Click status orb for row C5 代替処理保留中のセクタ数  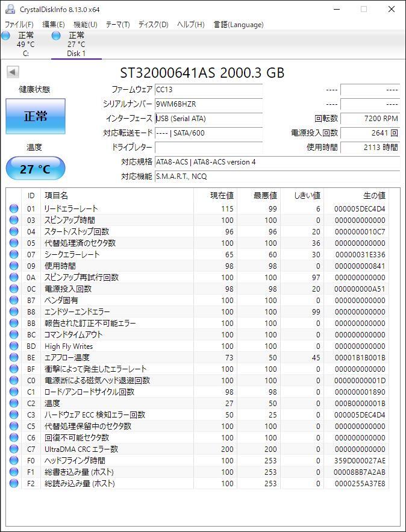tap(14, 426)
